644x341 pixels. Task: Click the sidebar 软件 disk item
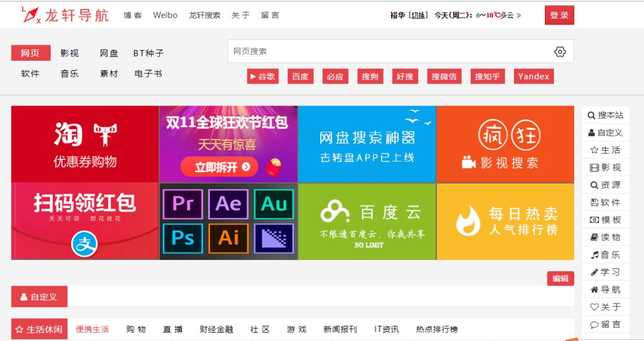tap(605, 203)
